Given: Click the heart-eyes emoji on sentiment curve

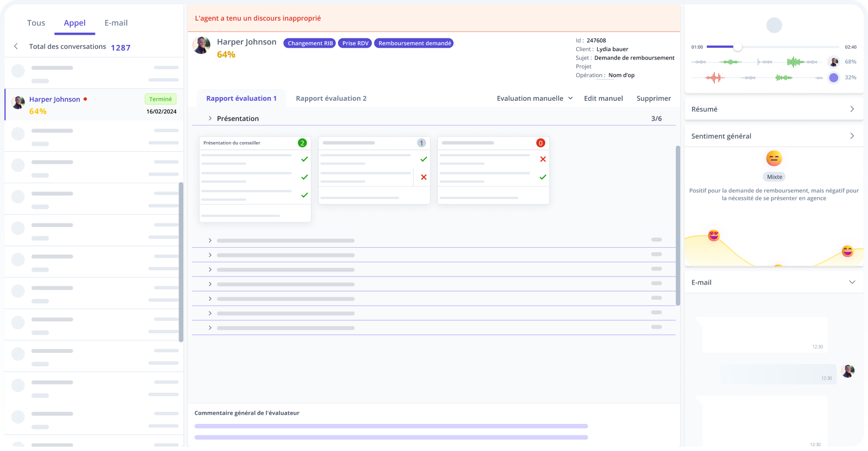Looking at the screenshot, I should pyautogui.click(x=713, y=235).
